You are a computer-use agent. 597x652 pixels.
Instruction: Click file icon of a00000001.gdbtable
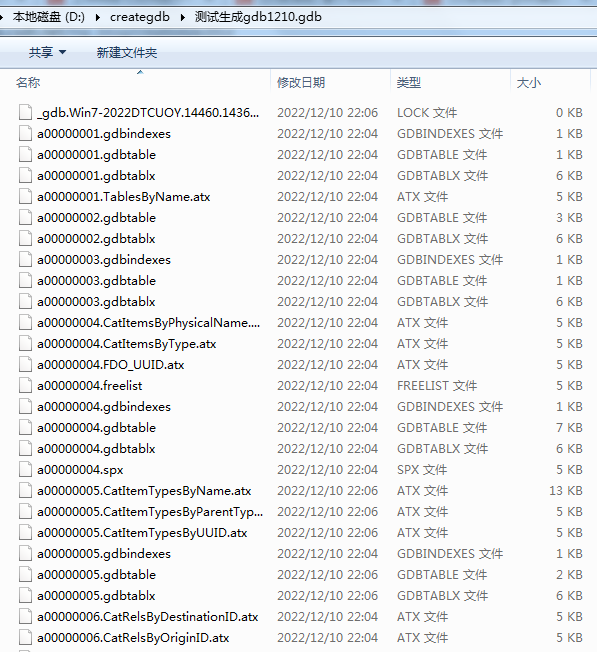[25, 155]
